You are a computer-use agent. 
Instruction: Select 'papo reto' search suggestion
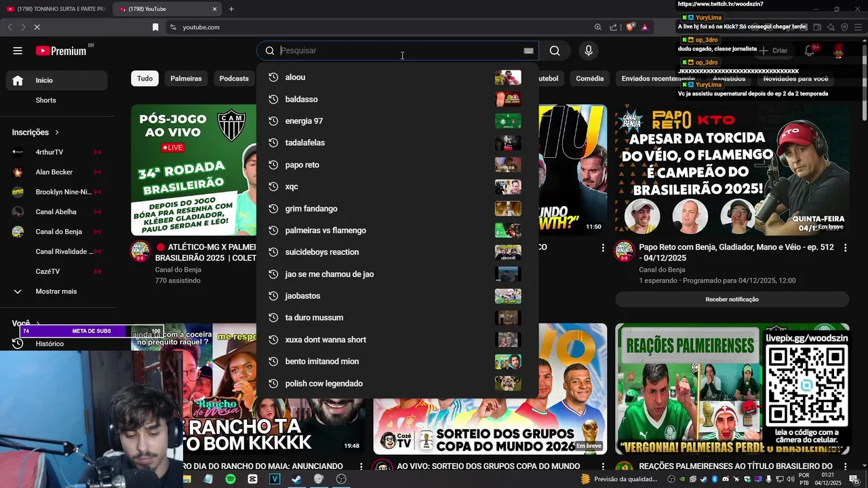[x=397, y=165]
